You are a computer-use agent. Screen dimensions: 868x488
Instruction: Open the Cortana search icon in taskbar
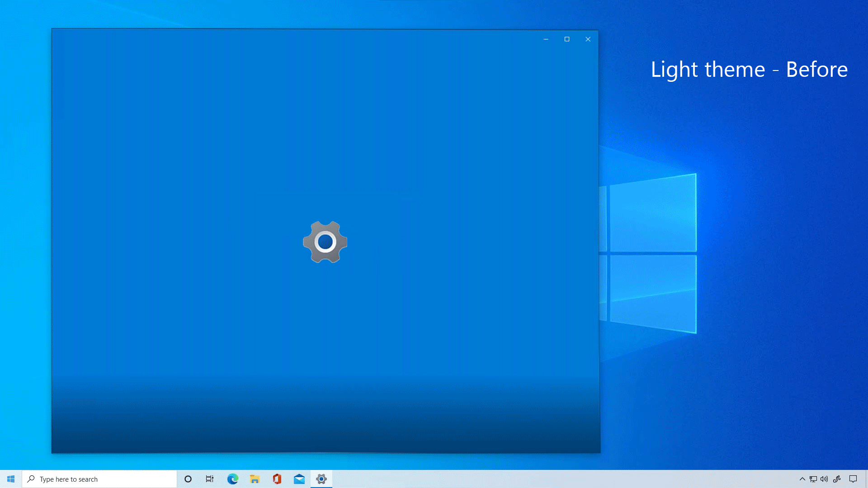coord(187,479)
